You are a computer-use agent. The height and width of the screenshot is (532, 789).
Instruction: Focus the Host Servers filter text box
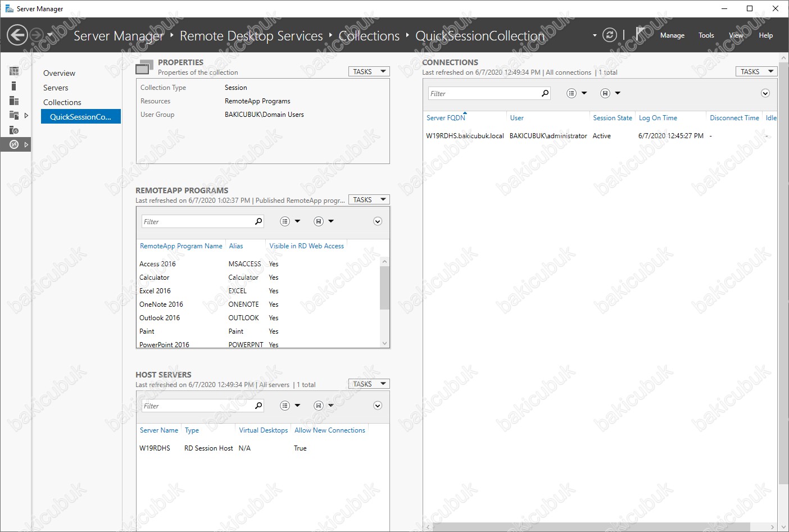pyautogui.click(x=197, y=406)
